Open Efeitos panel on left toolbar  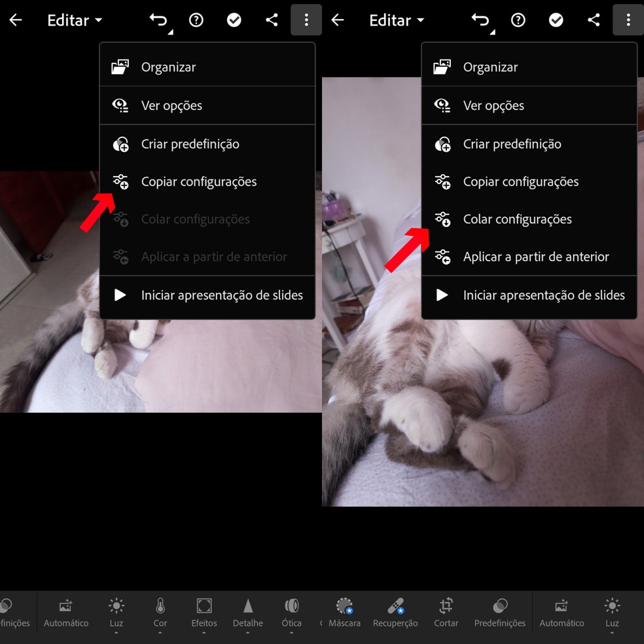point(204,613)
